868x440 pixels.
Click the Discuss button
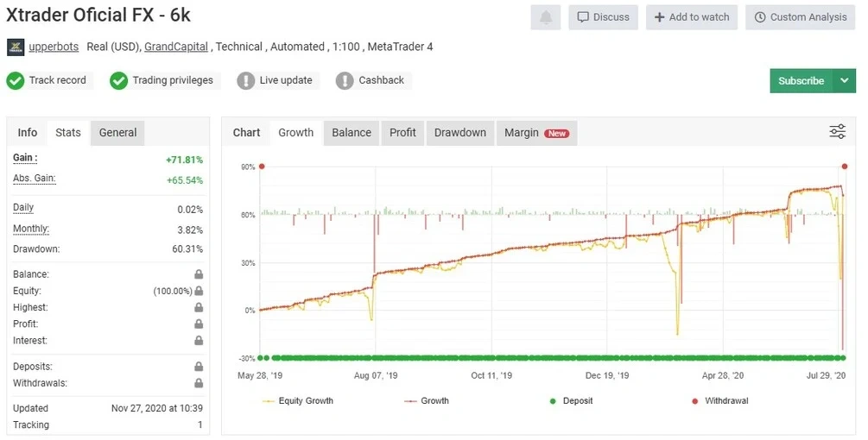tap(603, 17)
